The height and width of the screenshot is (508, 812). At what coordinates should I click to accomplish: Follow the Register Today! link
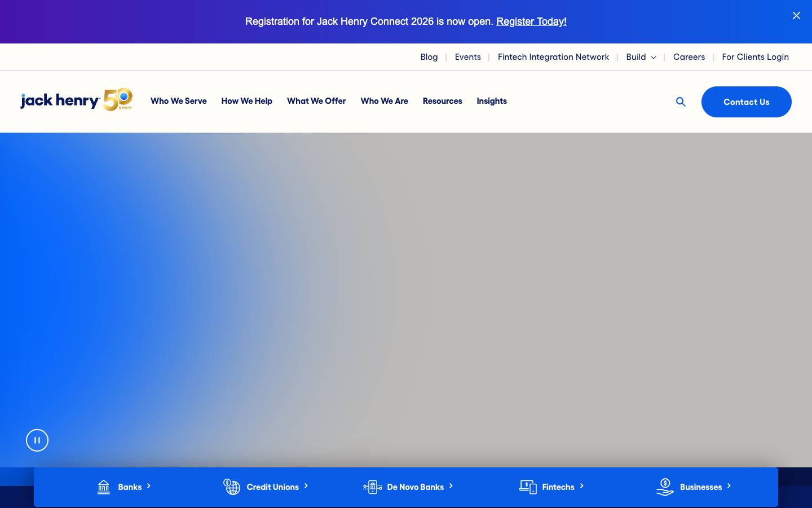click(x=531, y=21)
